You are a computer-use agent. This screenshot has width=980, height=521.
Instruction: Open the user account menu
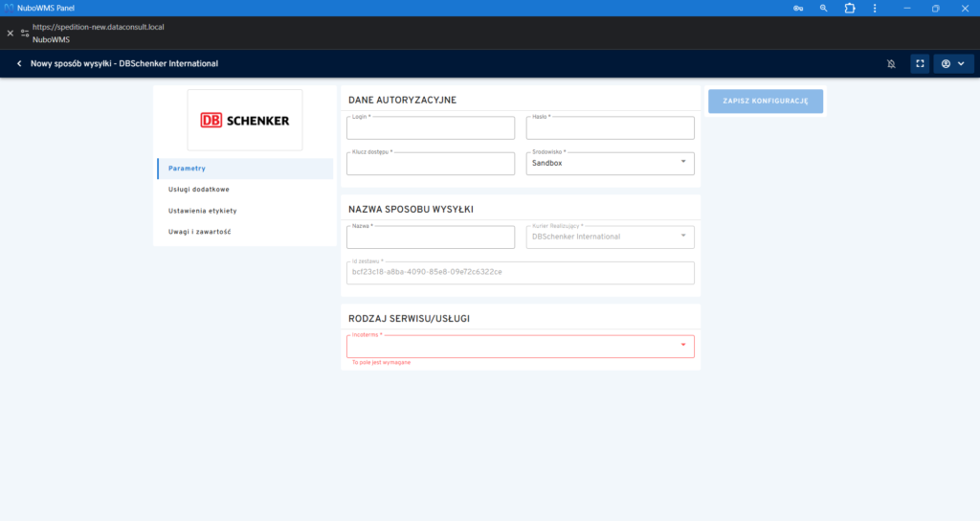point(953,64)
